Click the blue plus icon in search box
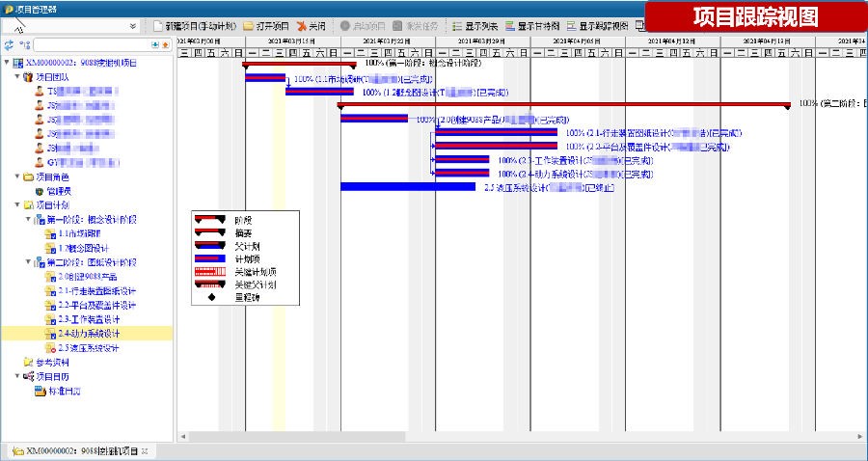Screen dimensions: 868x461 tap(155, 45)
